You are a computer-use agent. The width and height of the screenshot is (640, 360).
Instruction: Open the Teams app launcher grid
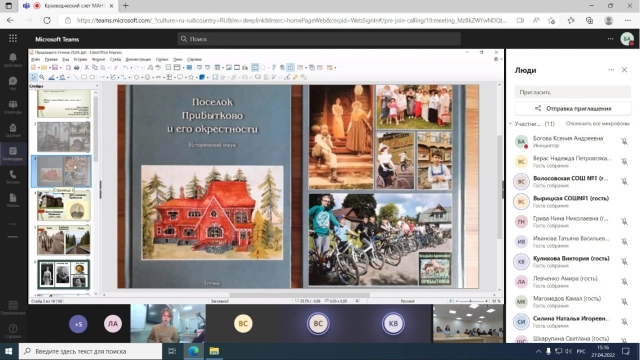pos(13,38)
